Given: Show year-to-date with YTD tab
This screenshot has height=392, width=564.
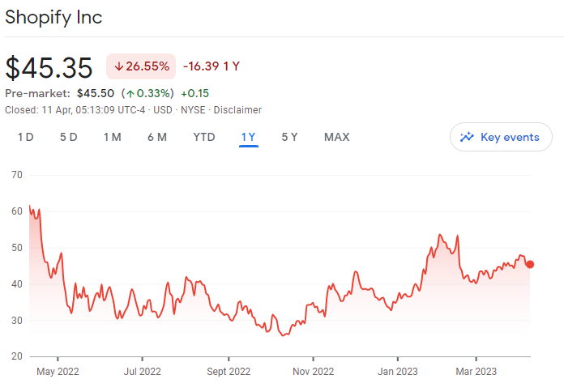Looking at the screenshot, I should click(204, 137).
